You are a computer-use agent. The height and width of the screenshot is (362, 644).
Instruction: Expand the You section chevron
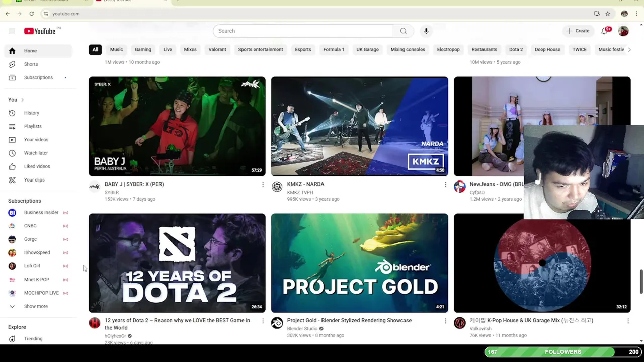(22, 100)
